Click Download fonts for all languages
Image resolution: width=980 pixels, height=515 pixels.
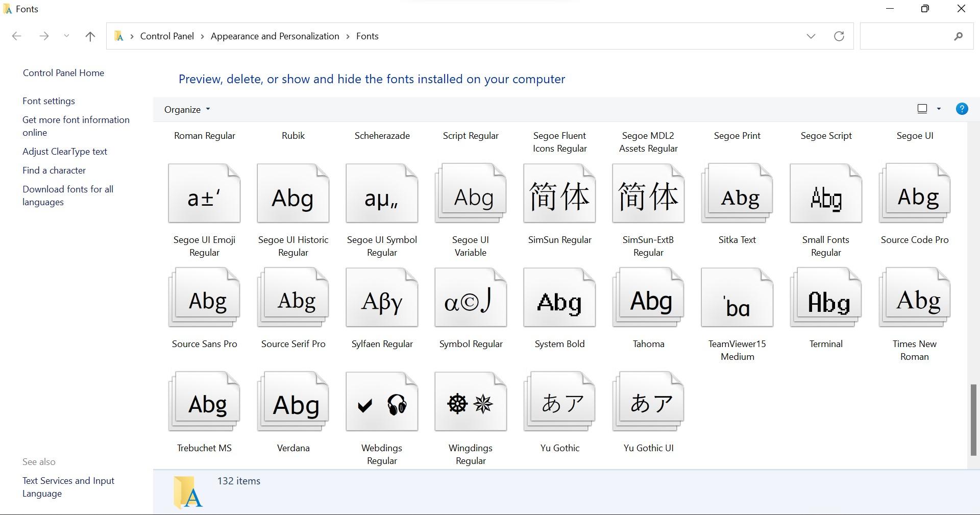[x=68, y=195]
